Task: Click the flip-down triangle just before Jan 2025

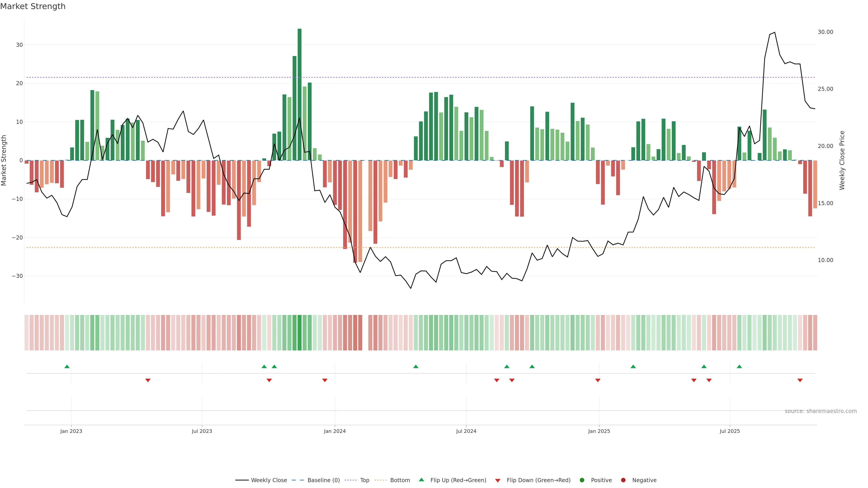Action: click(x=598, y=380)
